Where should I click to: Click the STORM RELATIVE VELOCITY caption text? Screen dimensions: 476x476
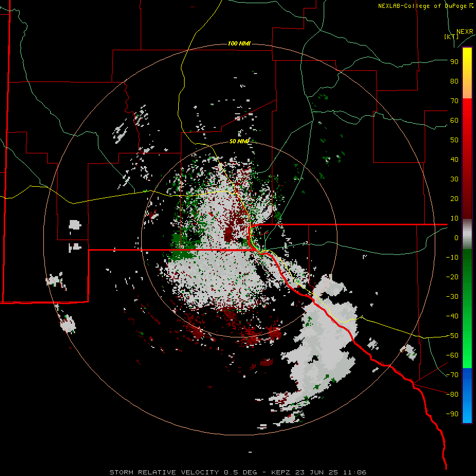click(164, 472)
